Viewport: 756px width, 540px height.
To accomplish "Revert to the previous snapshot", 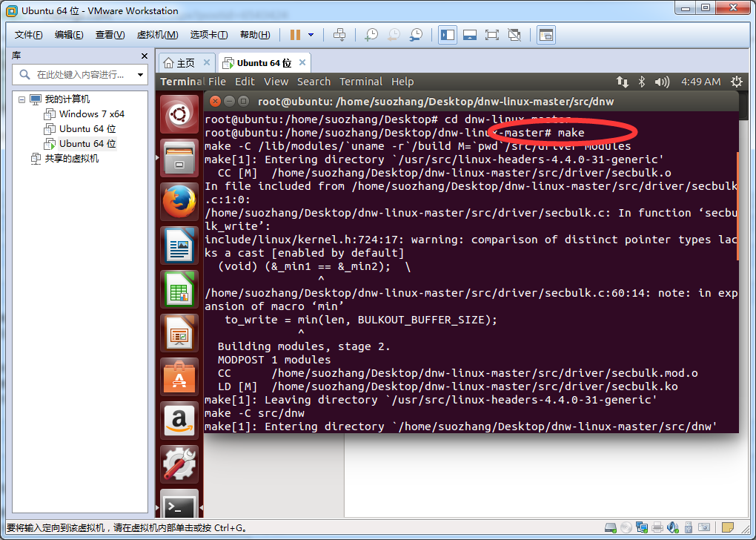I will pos(394,35).
